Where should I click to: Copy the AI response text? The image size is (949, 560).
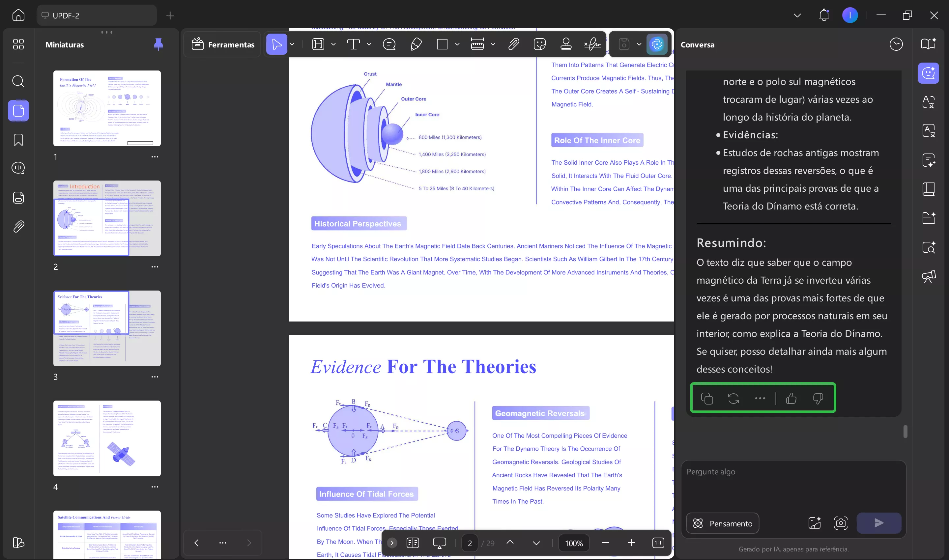[x=707, y=399]
